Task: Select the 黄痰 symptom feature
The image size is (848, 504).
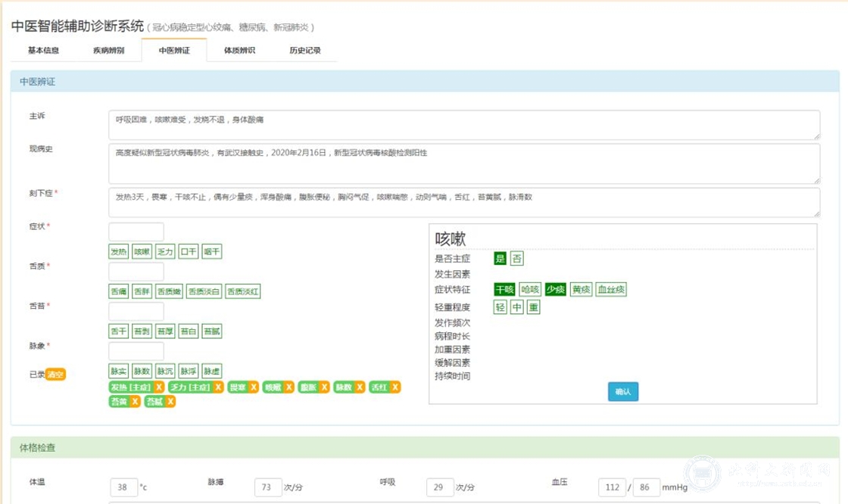Action: click(581, 289)
